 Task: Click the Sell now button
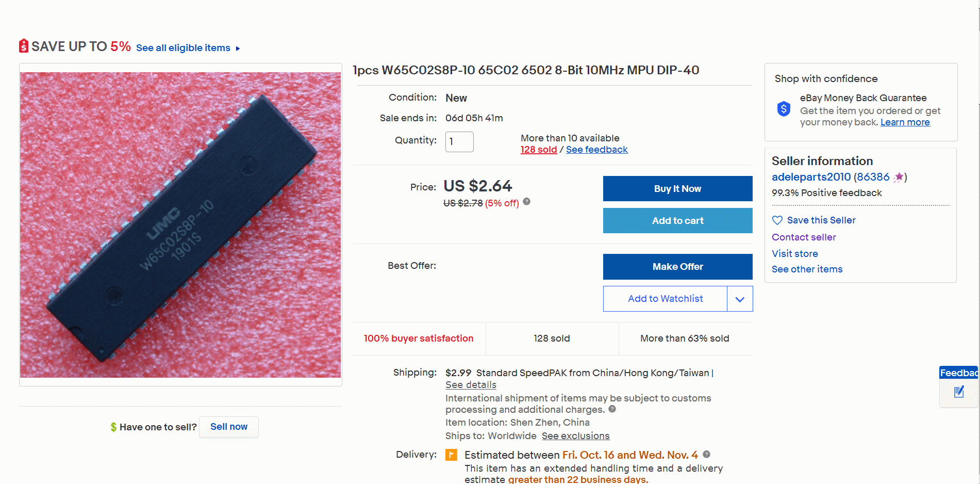click(229, 427)
